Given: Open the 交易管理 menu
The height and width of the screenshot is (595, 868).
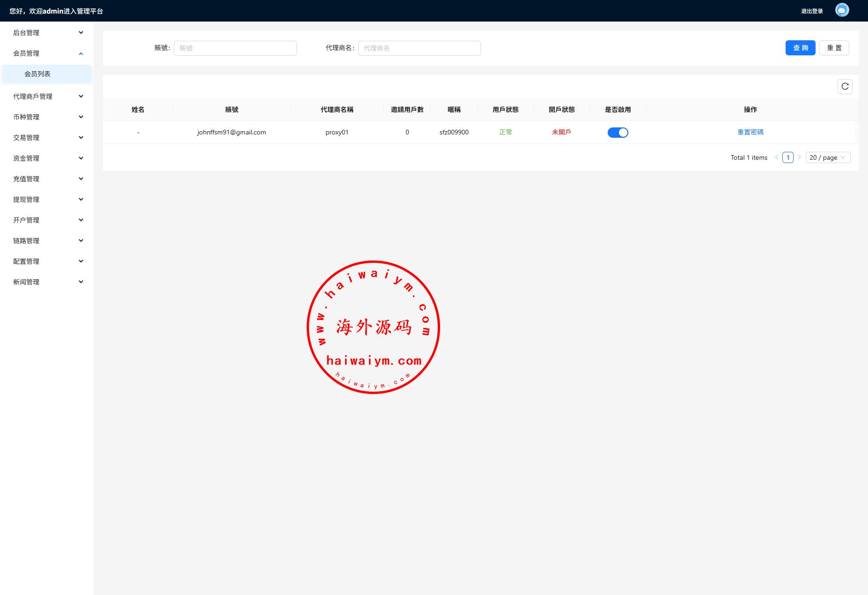Looking at the screenshot, I should [47, 138].
